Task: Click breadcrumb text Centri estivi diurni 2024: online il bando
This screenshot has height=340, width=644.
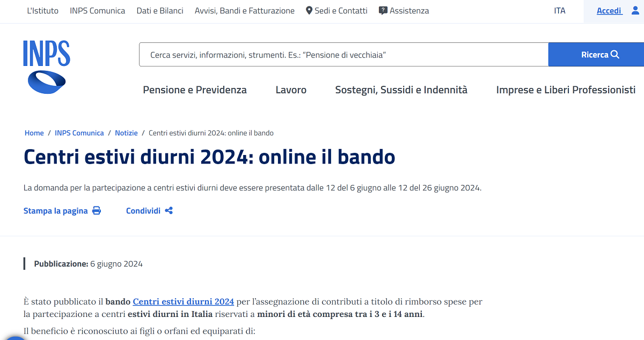Action: pos(211,133)
